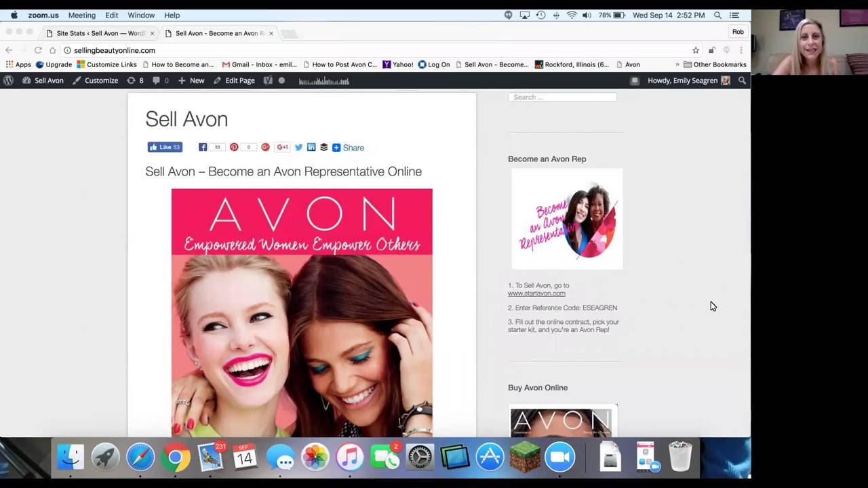Click the volume icon in menu bar
The height and width of the screenshot is (488, 868).
click(587, 15)
